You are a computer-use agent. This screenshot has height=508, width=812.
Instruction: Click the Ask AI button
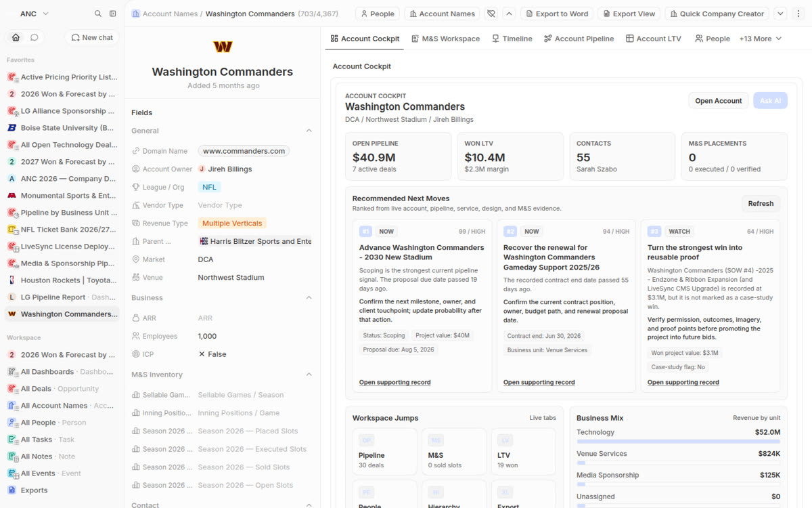[770, 101]
